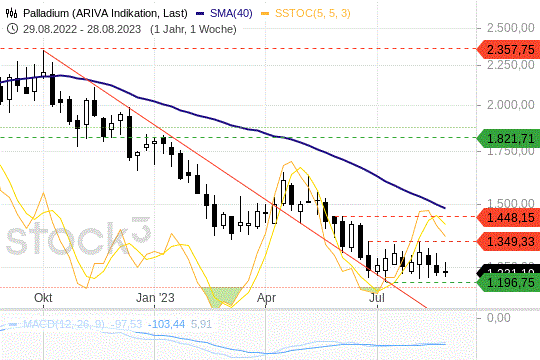This screenshot has height=360, width=540.
Task: Click the MACD light-blue legend marker
Action: (13, 325)
